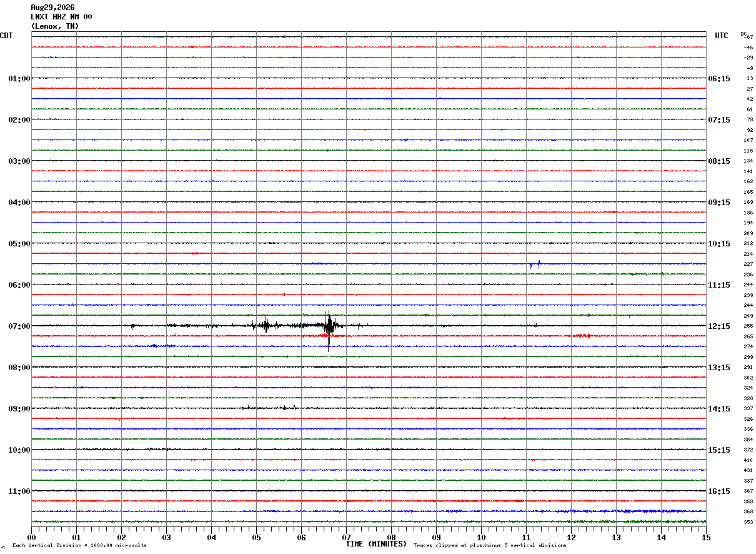Click the DC offset value 255

coord(748,326)
